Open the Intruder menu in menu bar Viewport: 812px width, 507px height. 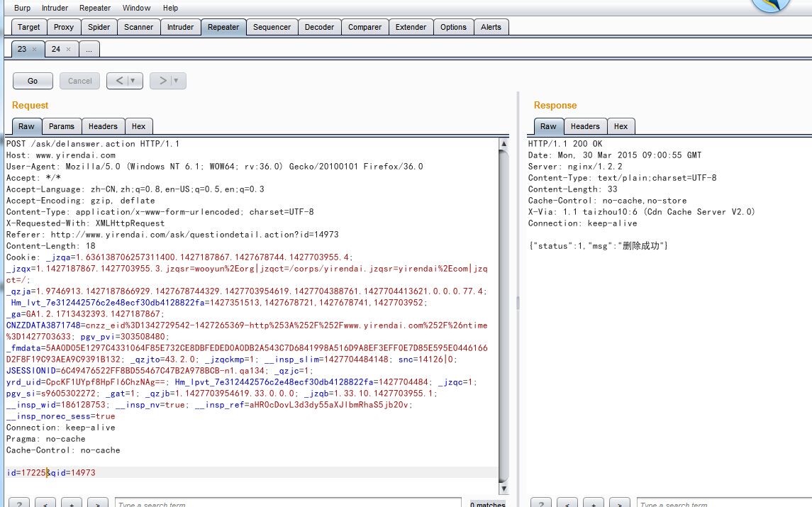(55, 8)
